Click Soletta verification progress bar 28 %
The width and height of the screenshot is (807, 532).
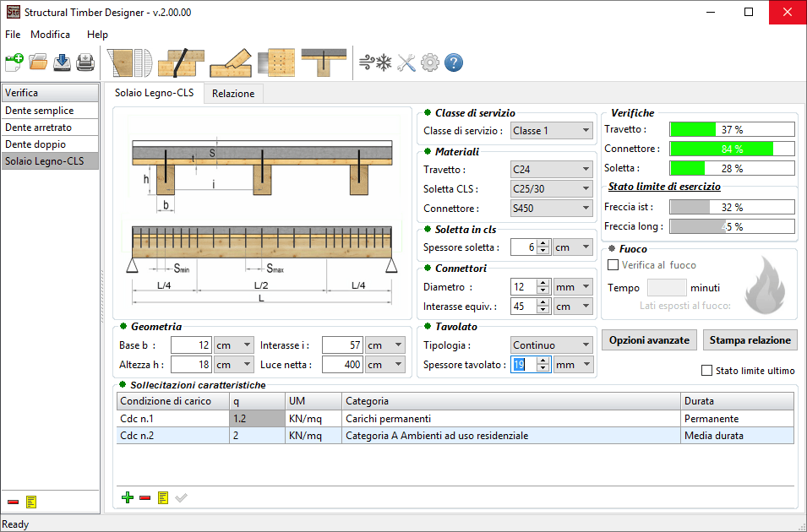(x=732, y=168)
